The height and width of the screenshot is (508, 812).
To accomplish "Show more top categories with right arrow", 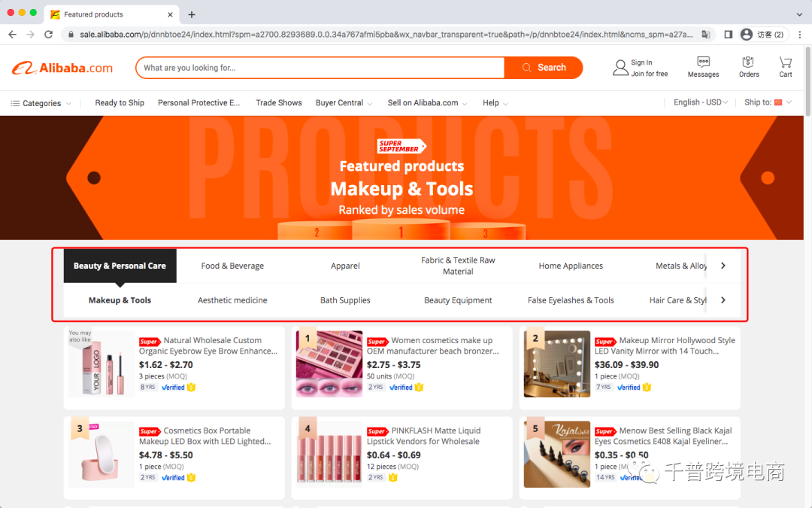I will (723, 266).
